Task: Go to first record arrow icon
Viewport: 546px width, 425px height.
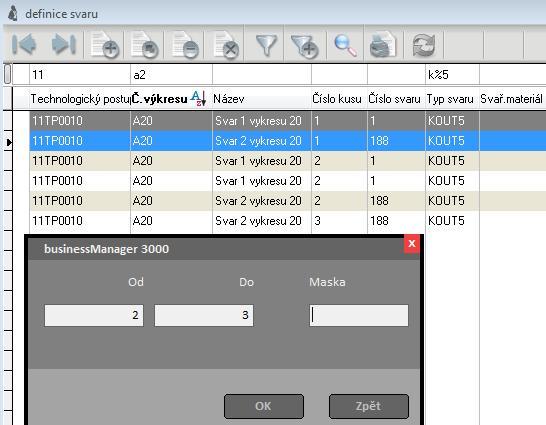Action: [24, 44]
